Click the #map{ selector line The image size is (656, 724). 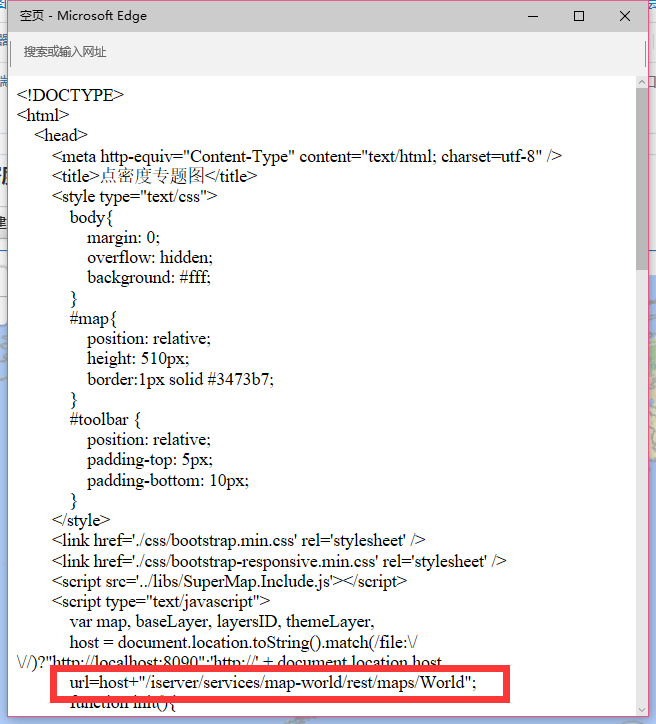click(93, 318)
